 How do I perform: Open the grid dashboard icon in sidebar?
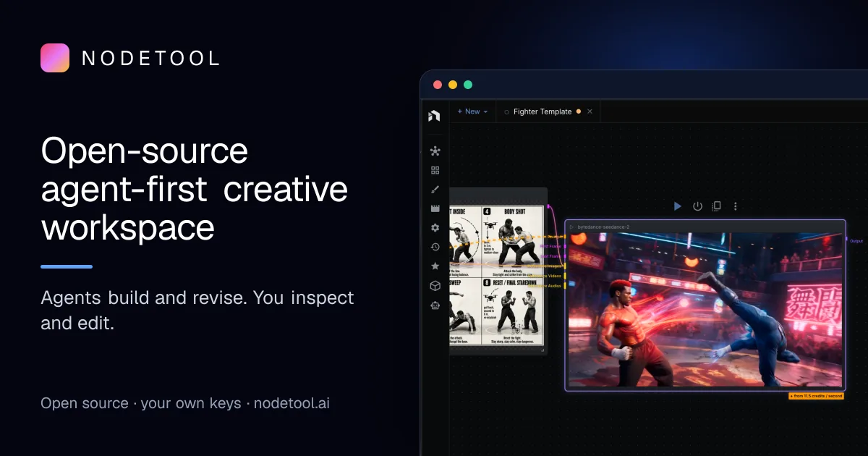pyautogui.click(x=435, y=170)
